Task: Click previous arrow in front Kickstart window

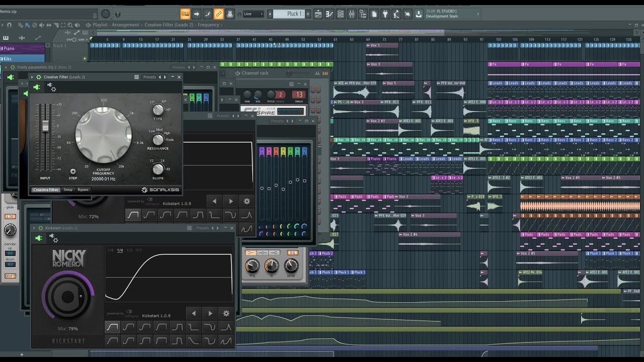Action: (194, 313)
